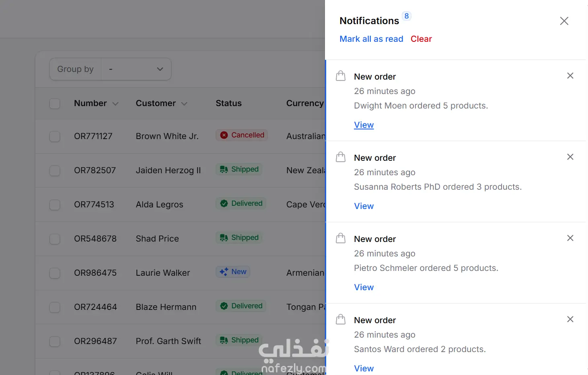Image resolution: width=588 pixels, height=375 pixels.
Task: Open View link for Pietro Schmeler order
Action: click(364, 287)
